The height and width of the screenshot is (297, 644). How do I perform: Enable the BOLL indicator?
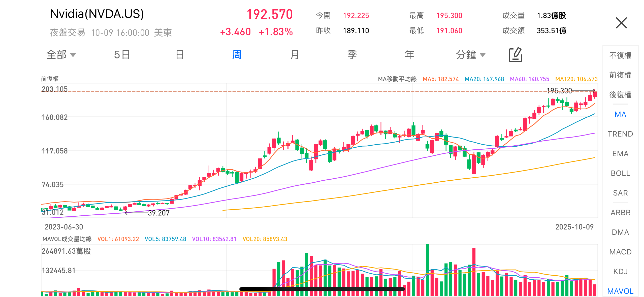point(620,173)
